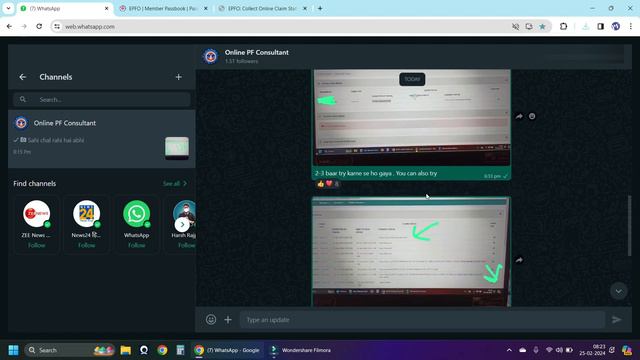Reload the WhatsApp web page
The image size is (640, 360).
tap(39, 27)
